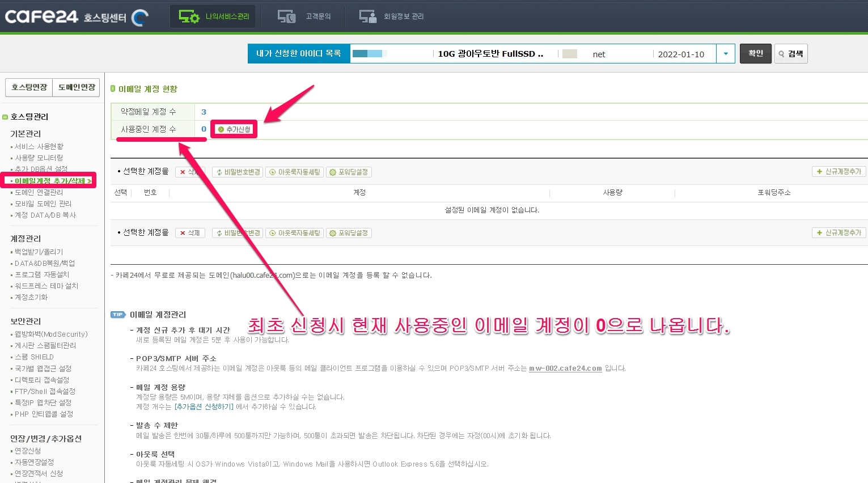Open the 추가옵션 신청하기 link

(204, 407)
